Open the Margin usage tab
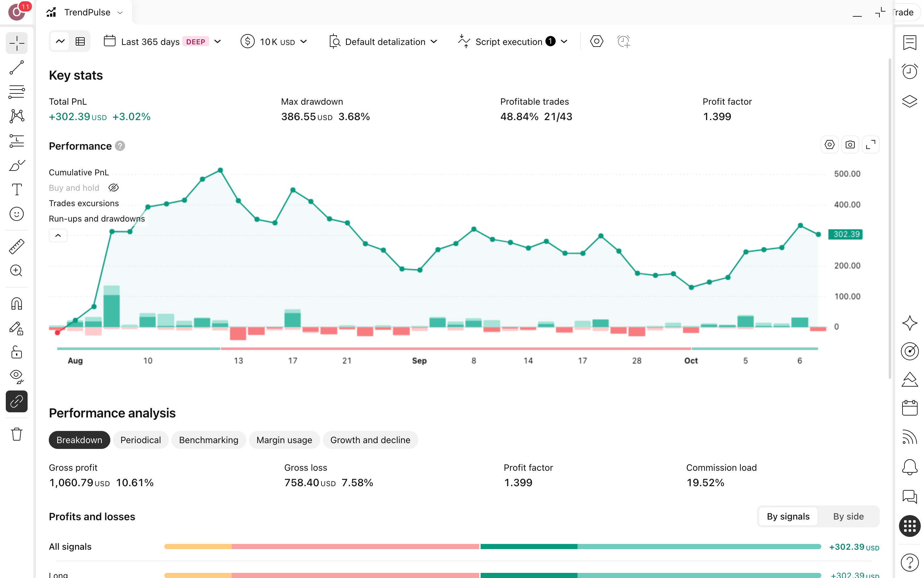 coord(284,440)
